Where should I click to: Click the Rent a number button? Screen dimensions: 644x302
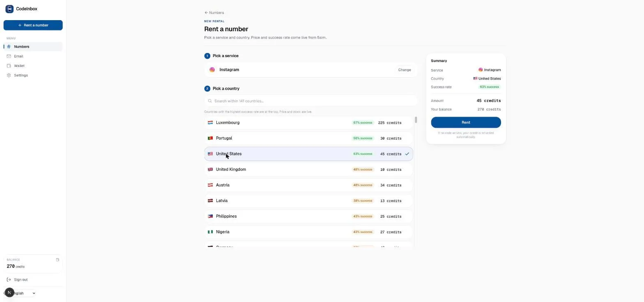click(33, 25)
